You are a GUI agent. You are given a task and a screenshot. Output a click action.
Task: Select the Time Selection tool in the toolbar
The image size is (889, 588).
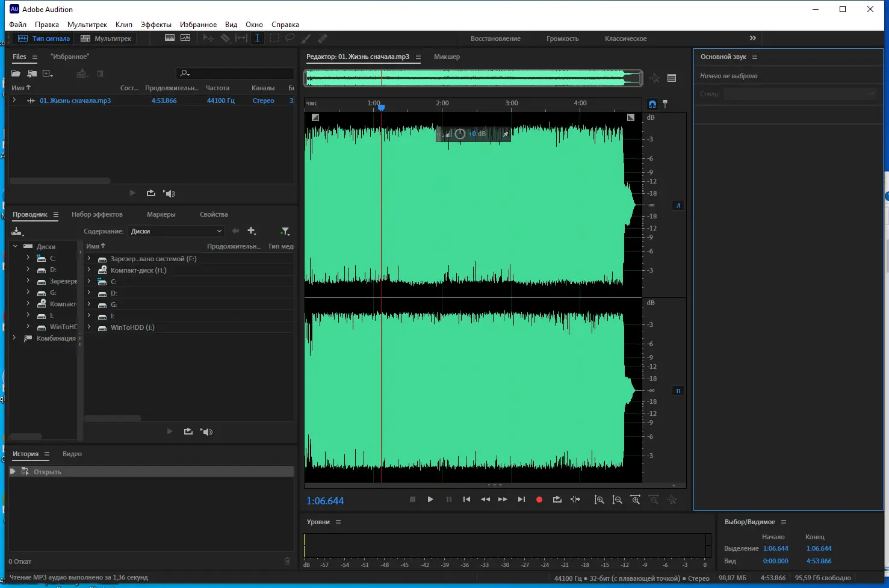point(257,39)
